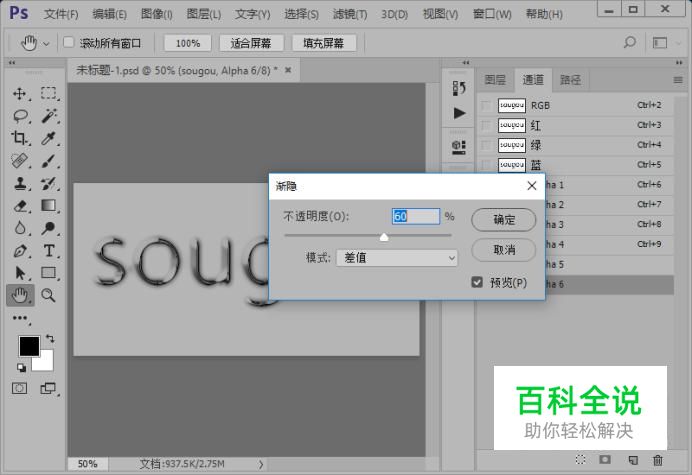The height and width of the screenshot is (475, 692).
Task: Click the opacity slider handle
Action: 384,238
